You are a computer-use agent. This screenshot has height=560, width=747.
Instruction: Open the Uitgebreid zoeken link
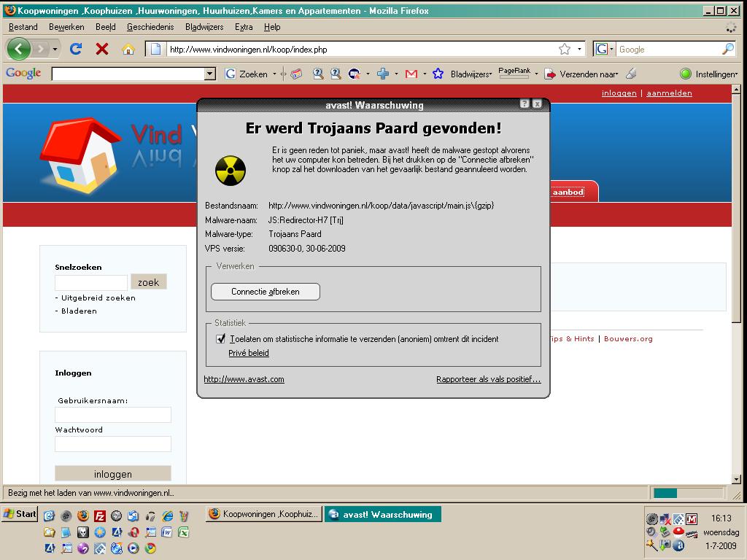pos(98,297)
